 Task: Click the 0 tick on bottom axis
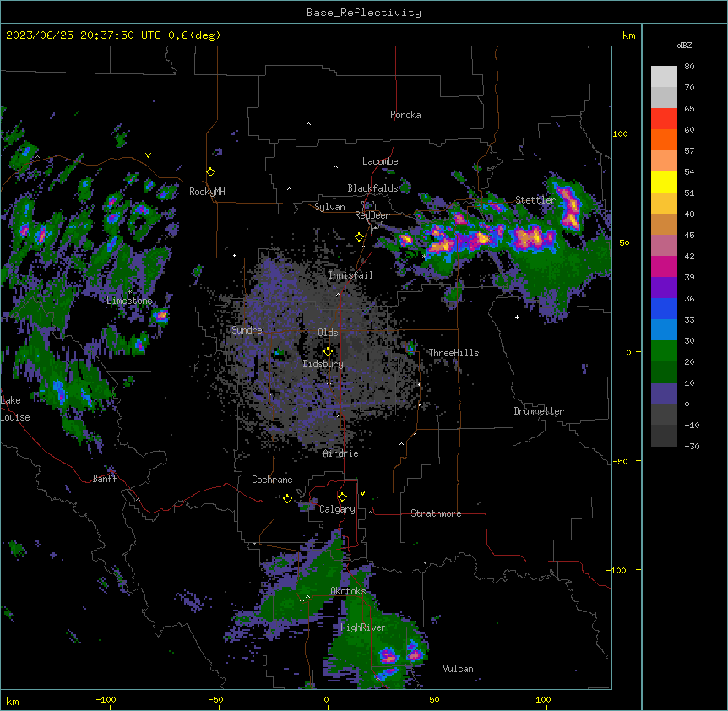(326, 699)
